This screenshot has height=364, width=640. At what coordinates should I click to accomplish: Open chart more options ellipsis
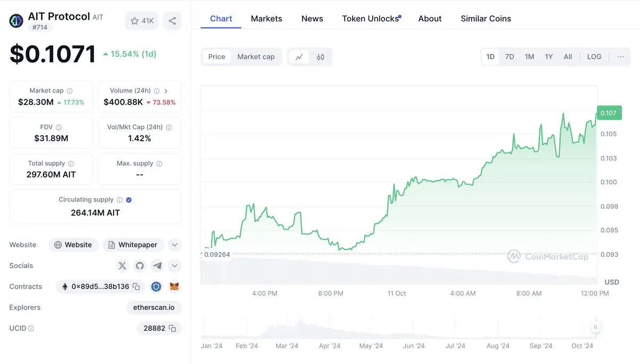click(621, 56)
